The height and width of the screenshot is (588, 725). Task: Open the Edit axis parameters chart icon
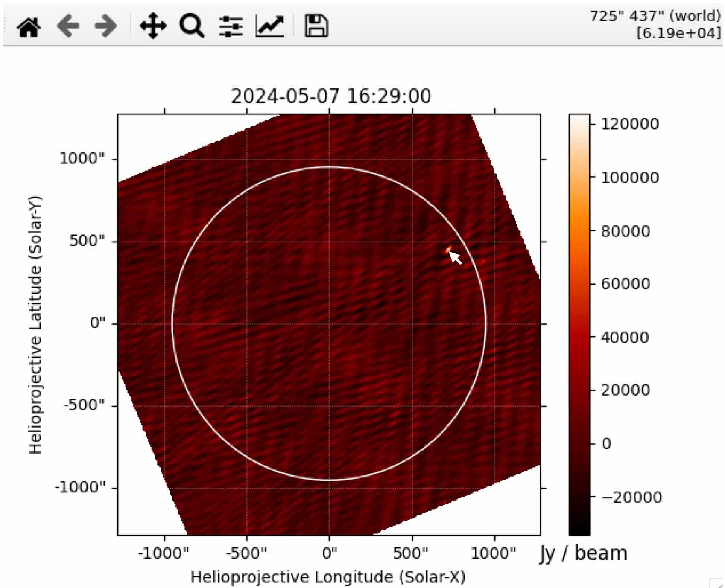269,26
